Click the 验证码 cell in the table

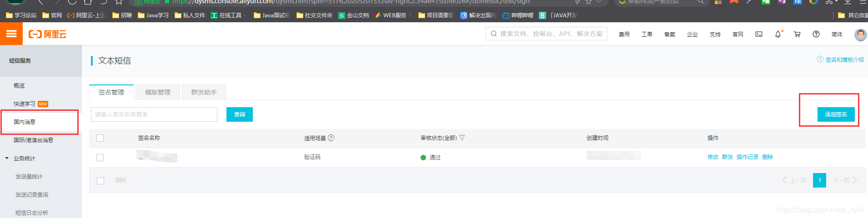pyautogui.click(x=312, y=157)
